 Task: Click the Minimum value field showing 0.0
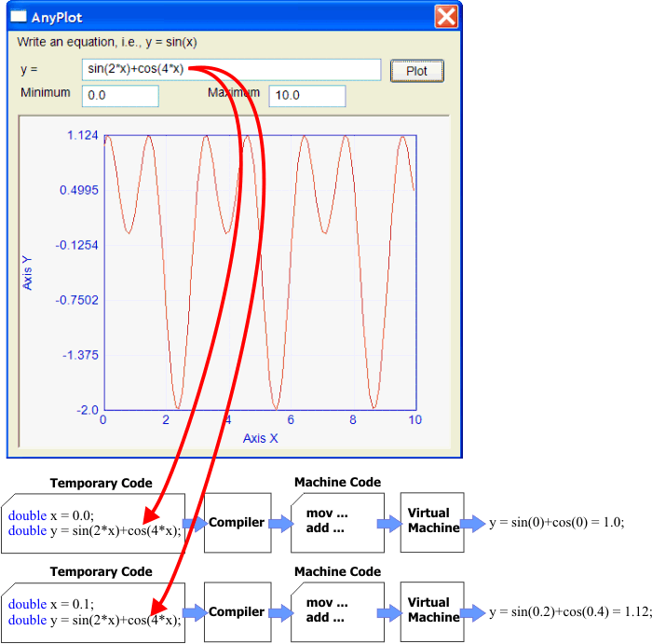click(120, 96)
